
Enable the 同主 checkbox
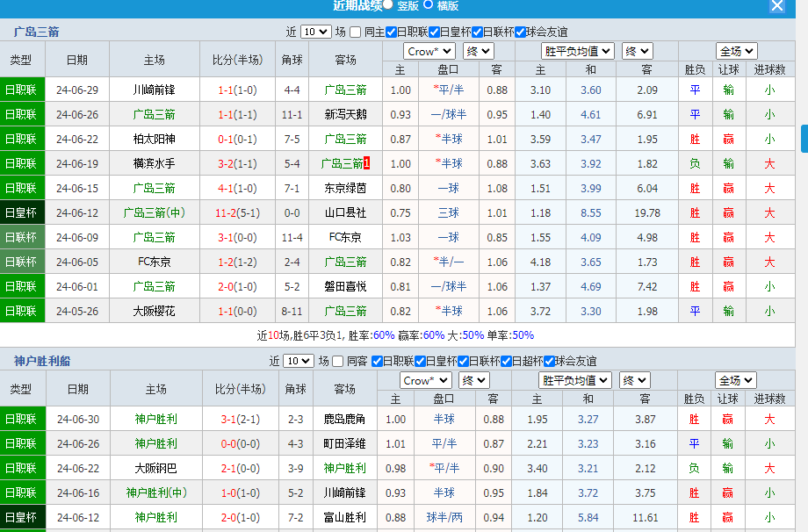[x=355, y=31]
